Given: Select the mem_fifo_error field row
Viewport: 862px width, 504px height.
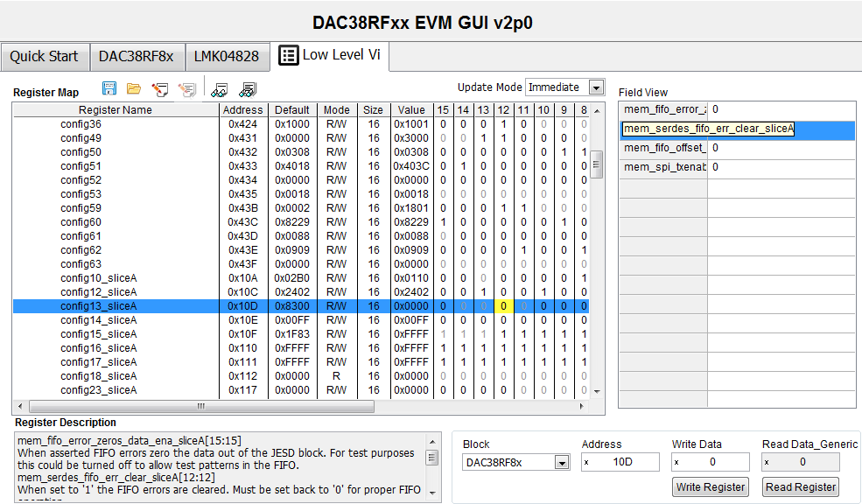Looking at the screenshot, I should coord(737,109).
